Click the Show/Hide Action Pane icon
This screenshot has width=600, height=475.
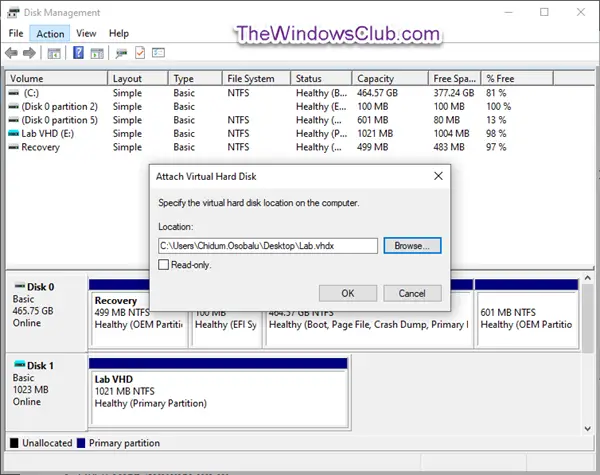pos(97,53)
